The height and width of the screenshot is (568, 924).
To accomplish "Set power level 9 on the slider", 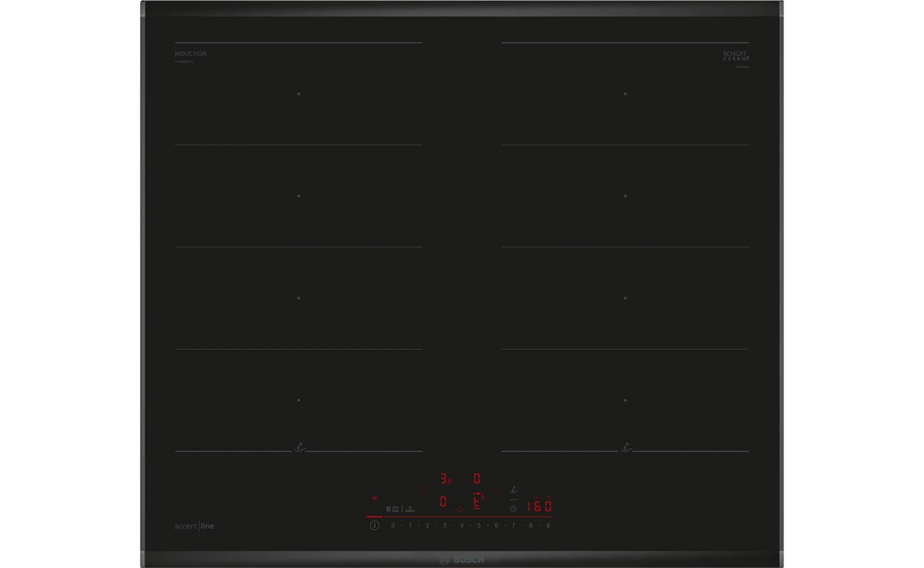I will click(548, 526).
